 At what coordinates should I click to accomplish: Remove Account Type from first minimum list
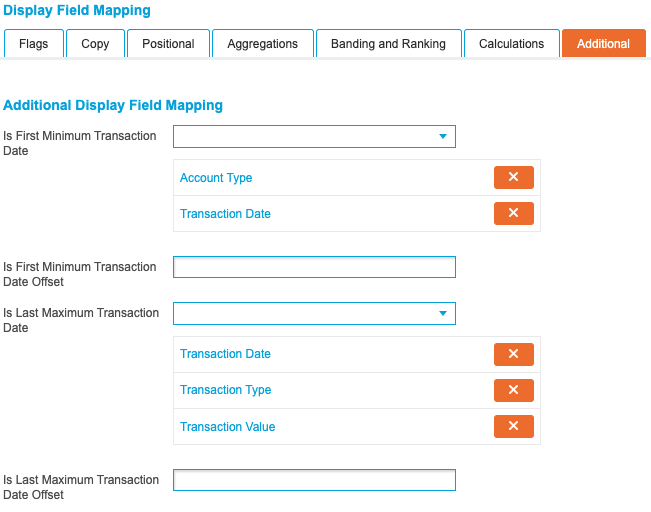pyautogui.click(x=513, y=177)
